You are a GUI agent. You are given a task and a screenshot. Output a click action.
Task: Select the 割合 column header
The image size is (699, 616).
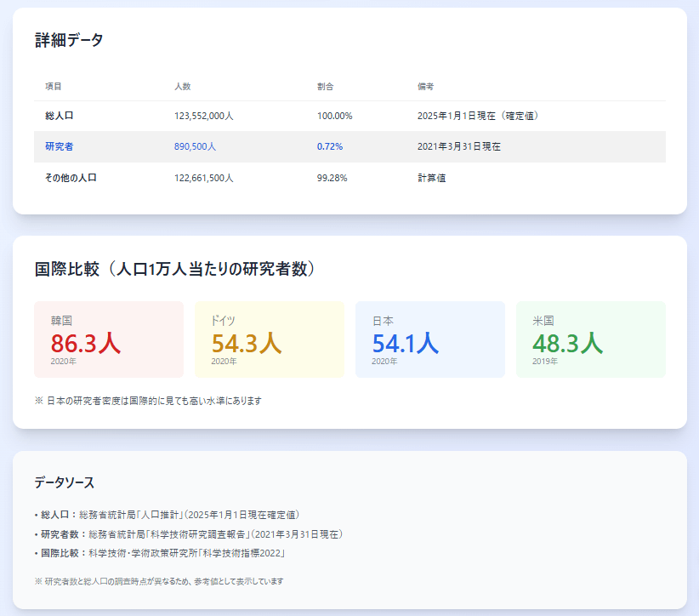click(325, 87)
